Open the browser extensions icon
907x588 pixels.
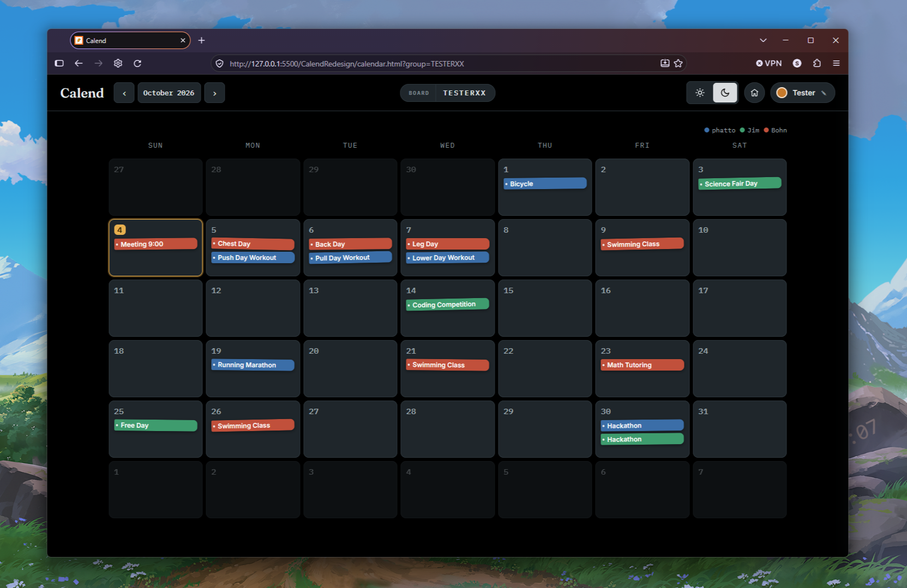pos(816,63)
